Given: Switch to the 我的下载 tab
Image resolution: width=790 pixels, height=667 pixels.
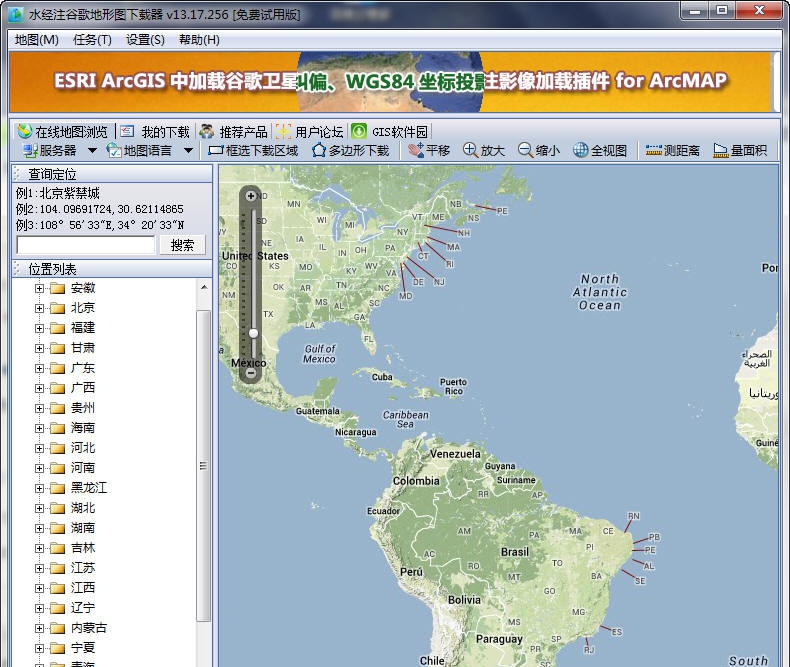Looking at the screenshot, I should (x=156, y=132).
